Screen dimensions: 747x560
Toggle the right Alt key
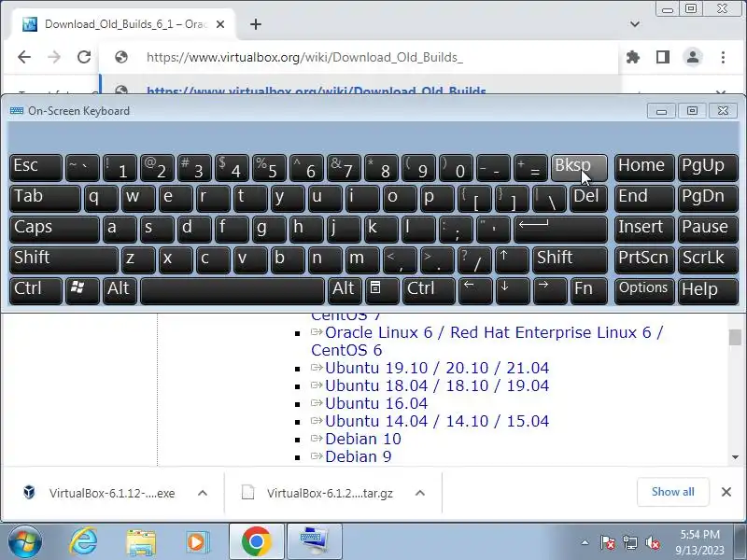[x=344, y=290]
